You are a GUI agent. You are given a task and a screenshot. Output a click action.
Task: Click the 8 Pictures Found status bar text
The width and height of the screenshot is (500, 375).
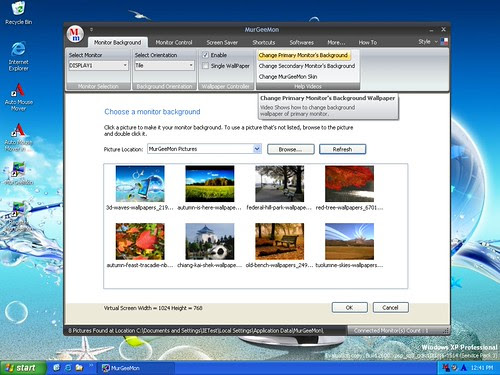(196, 331)
